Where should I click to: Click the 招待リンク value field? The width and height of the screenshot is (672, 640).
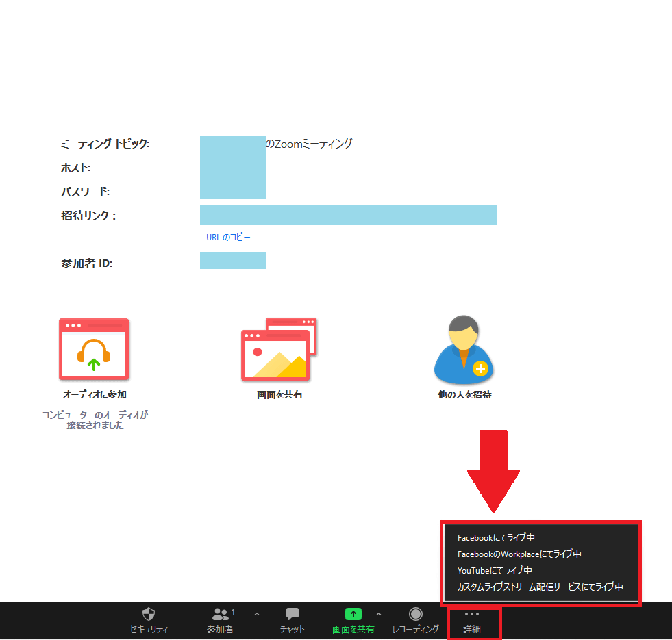(x=348, y=215)
